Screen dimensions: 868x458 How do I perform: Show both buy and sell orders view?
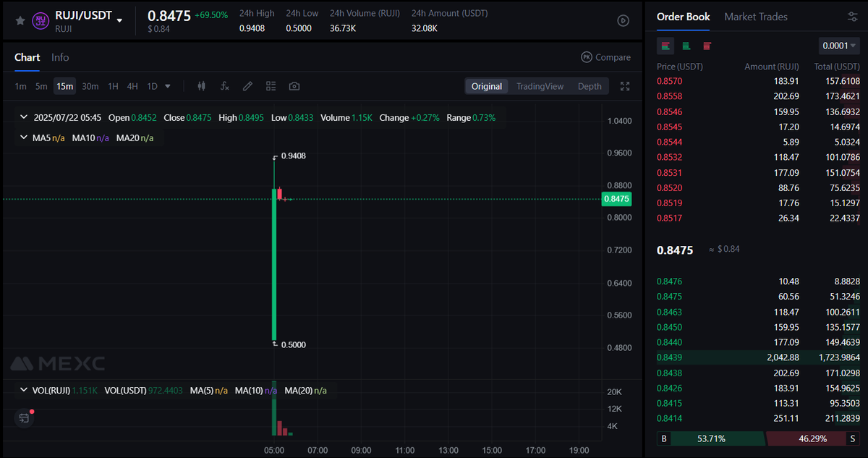tap(665, 46)
